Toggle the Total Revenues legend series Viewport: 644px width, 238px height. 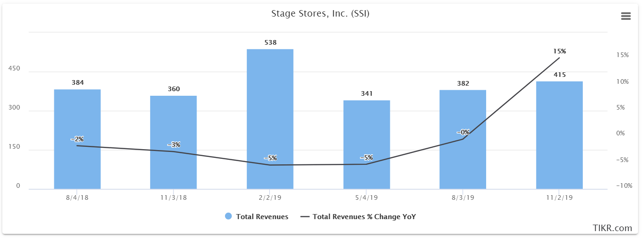(x=257, y=216)
